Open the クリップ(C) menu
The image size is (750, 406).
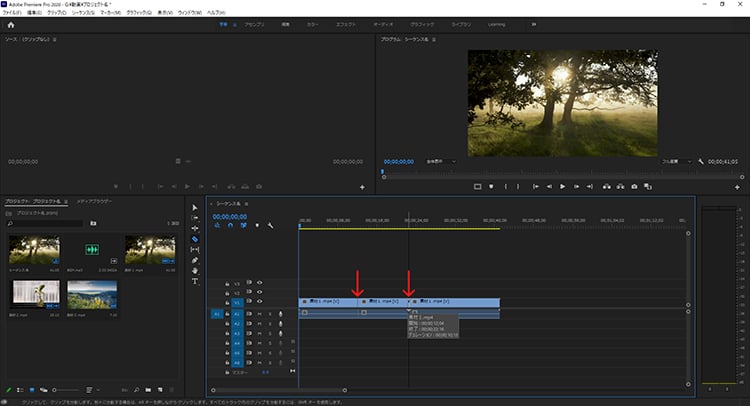(57, 12)
